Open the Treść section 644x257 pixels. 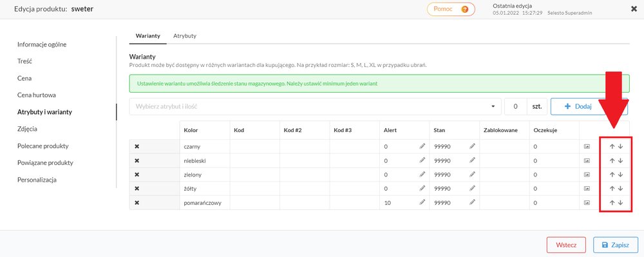pos(24,61)
